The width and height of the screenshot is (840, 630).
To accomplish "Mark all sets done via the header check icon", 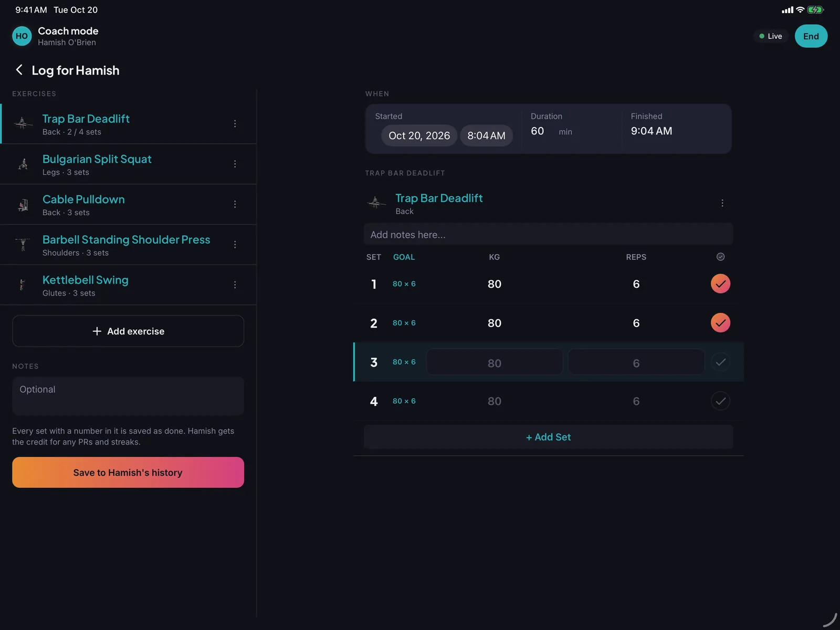I will [x=720, y=257].
